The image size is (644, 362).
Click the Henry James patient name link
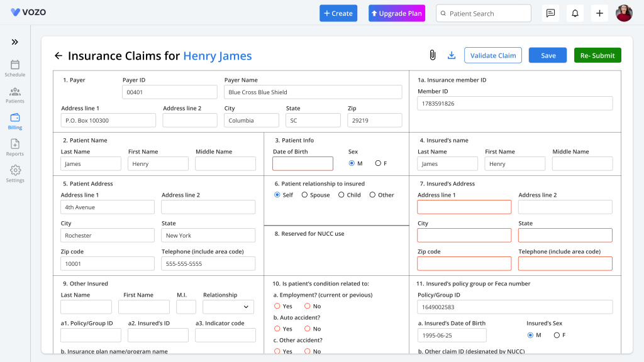point(217,56)
